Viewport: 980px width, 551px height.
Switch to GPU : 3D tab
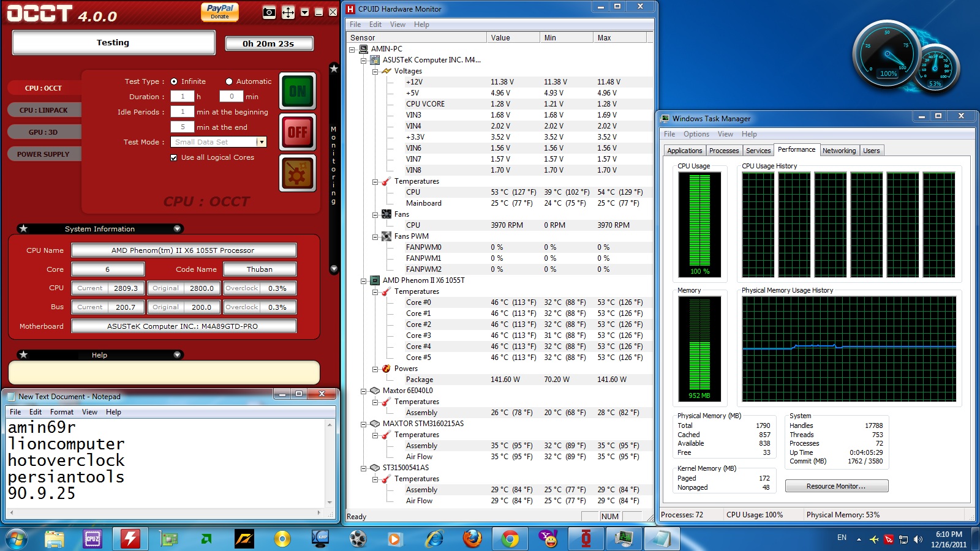coord(43,132)
